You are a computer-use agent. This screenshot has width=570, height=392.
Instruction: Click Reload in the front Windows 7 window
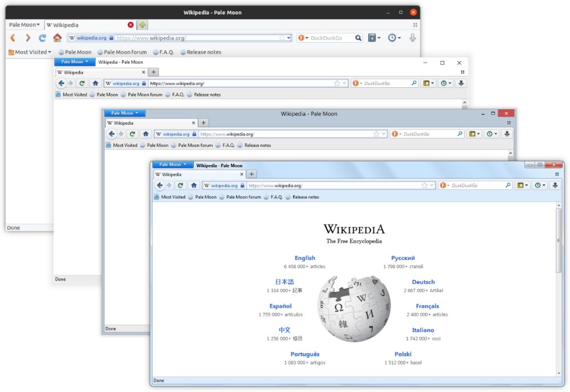tap(180, 185)
